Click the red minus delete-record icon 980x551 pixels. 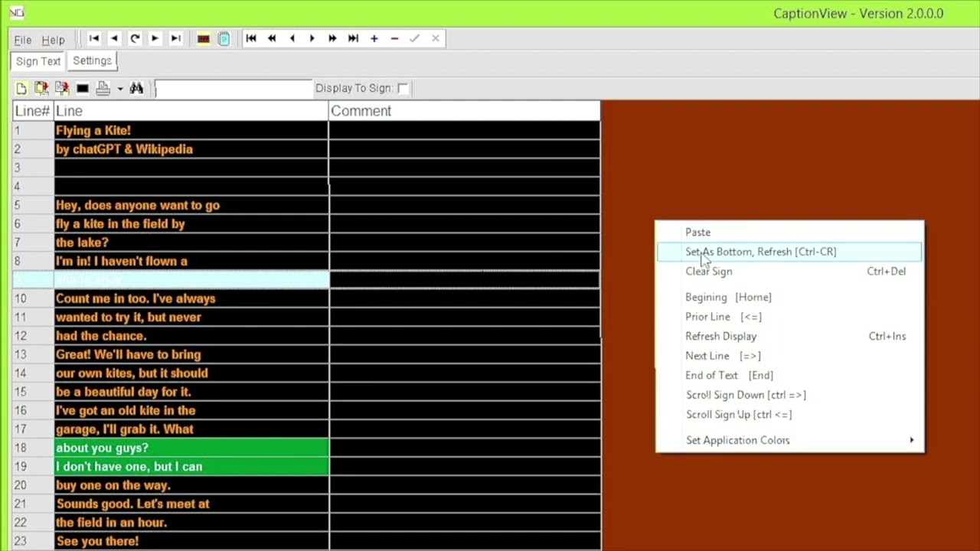394,38
